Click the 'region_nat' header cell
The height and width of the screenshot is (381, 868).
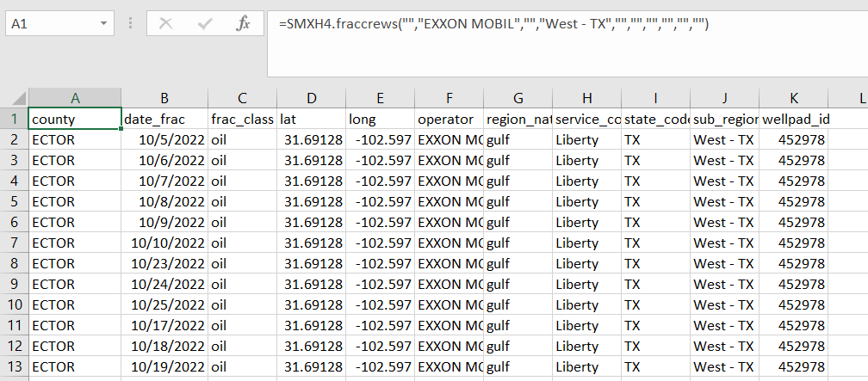(x=518, y=119)
